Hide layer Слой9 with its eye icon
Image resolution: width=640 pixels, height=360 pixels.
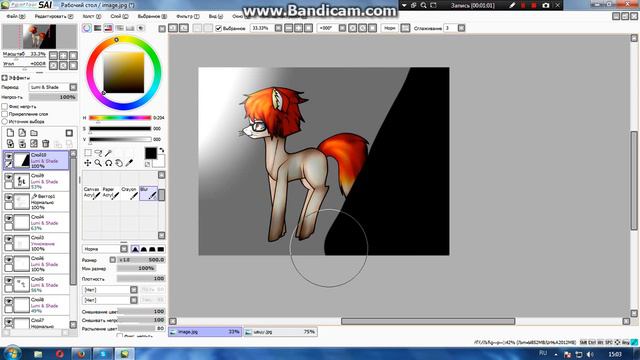coord(9,177)
